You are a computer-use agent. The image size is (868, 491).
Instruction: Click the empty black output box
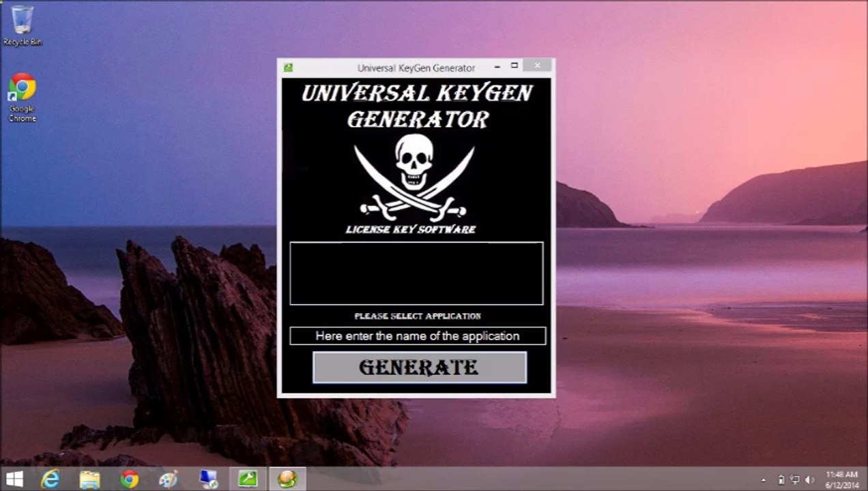point(416,273)
